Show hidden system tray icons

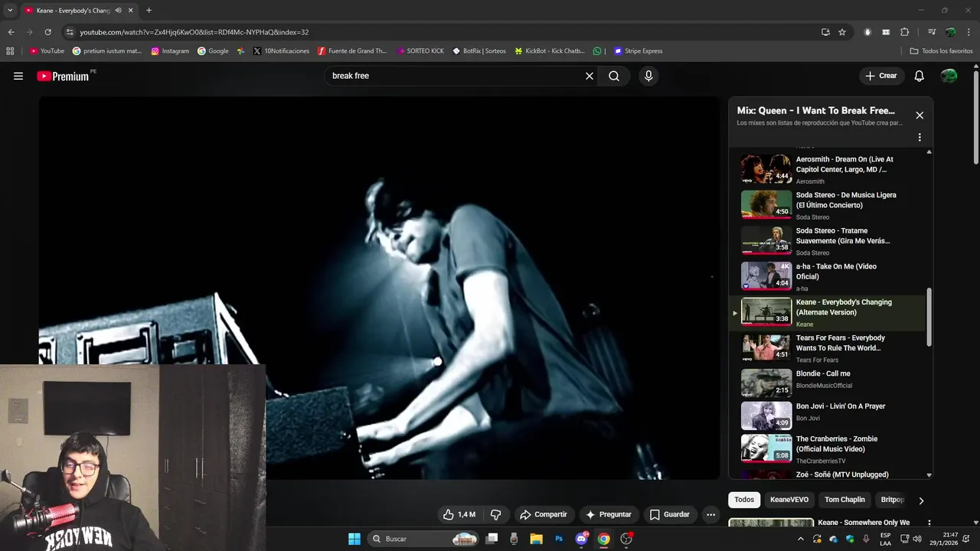[801, 539]
